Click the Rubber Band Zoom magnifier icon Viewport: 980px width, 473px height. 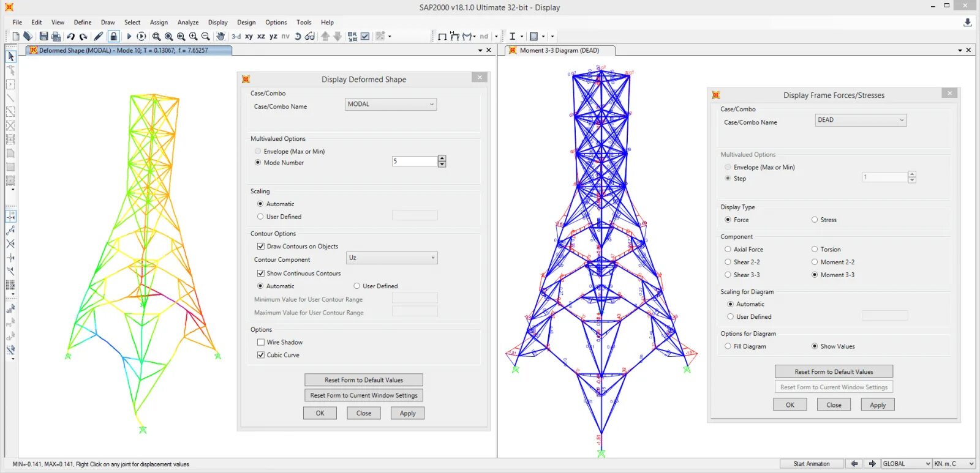(156, 37)
